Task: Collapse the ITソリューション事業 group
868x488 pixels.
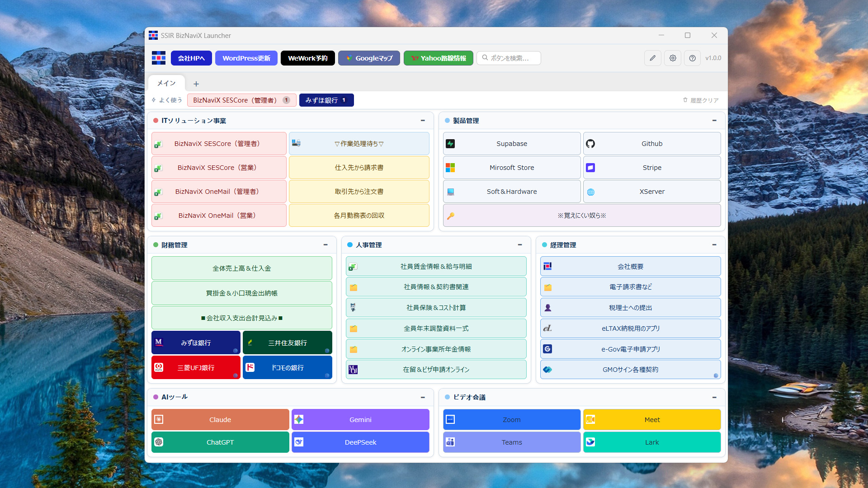Action: 423,121
